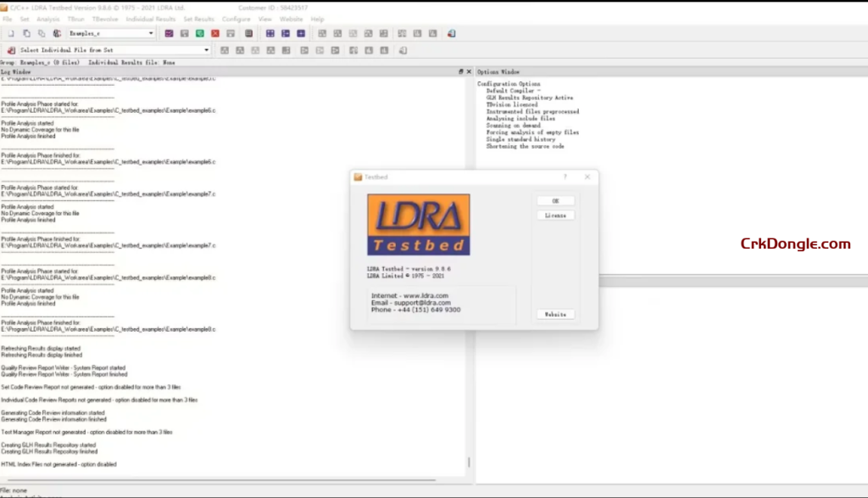
Task: Click the copy icon beside the New icon
Action: pyautogui.click(x=28, y=33)
